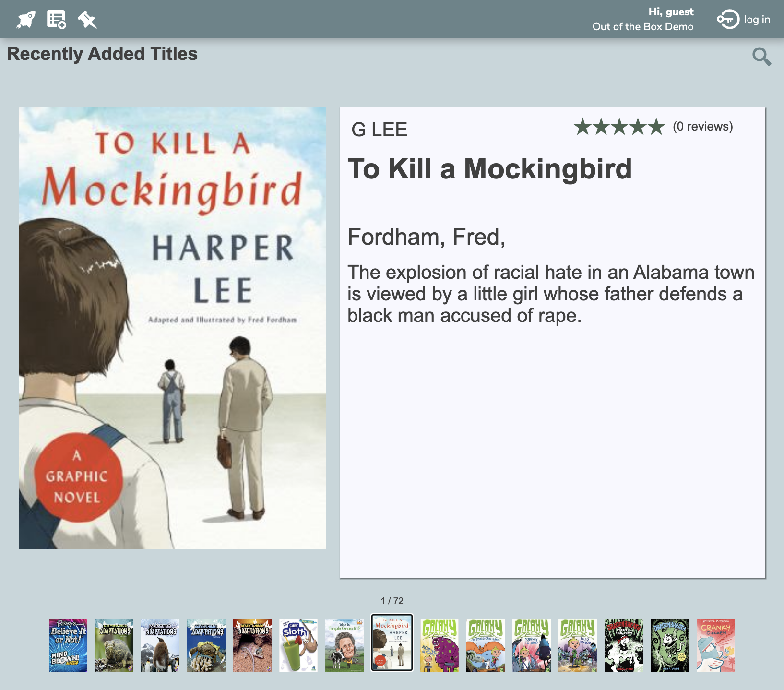Select Galaxy Zack purple monster thumbnail

coord(440,645)
